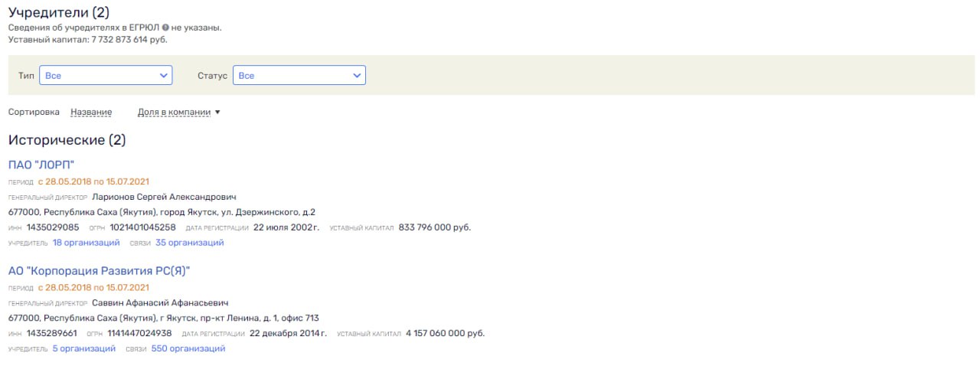980x366 pixels.
Task: Open the ПАО "ЛОРП" company page
Action: (x=41, y=165)
